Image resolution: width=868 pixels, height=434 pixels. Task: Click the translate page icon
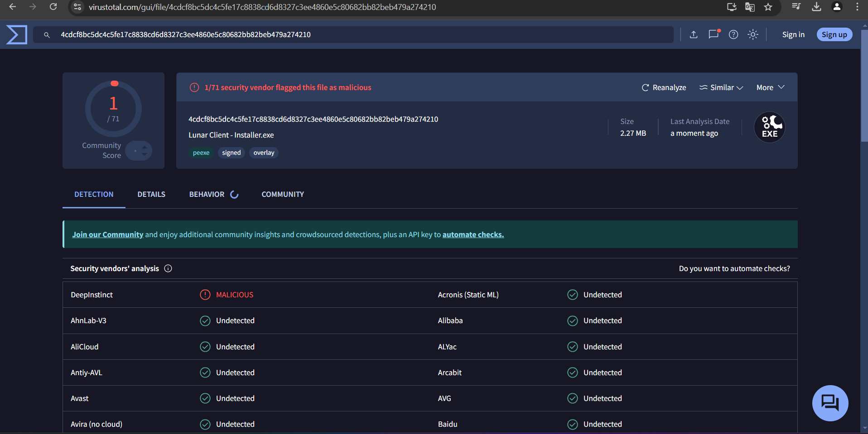pos(750,7)
